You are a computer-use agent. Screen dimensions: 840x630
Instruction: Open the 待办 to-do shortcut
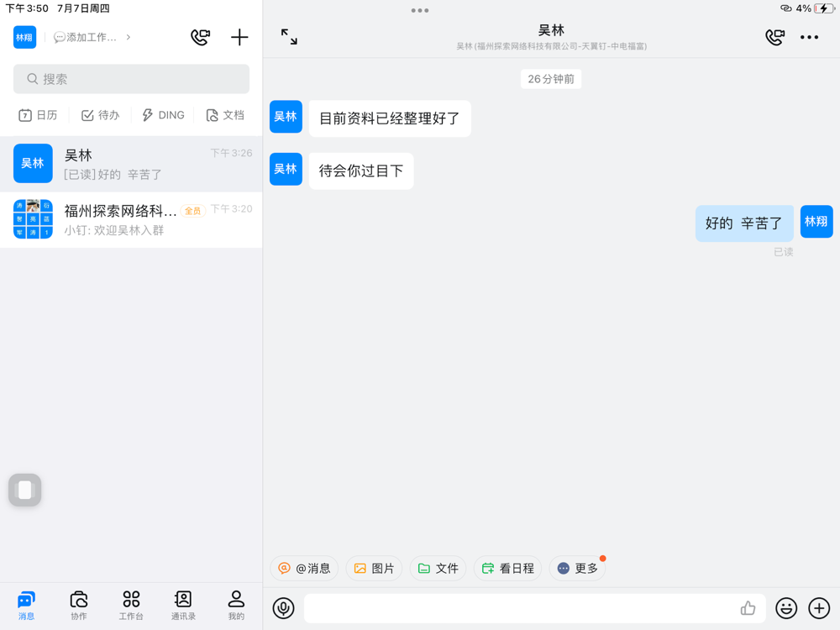coord(100,115)
